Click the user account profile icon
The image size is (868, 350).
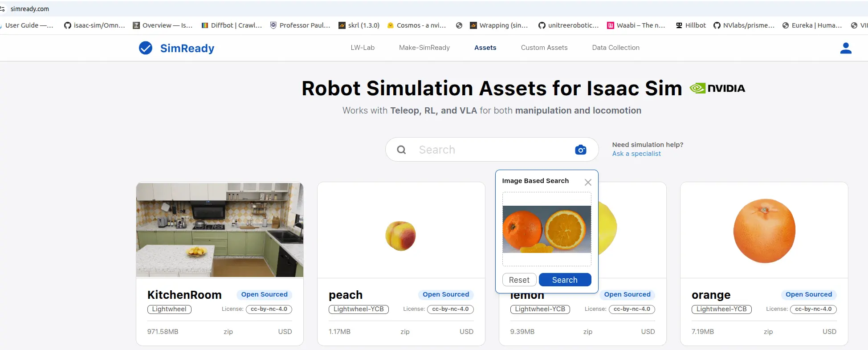(x=845, y=48)
